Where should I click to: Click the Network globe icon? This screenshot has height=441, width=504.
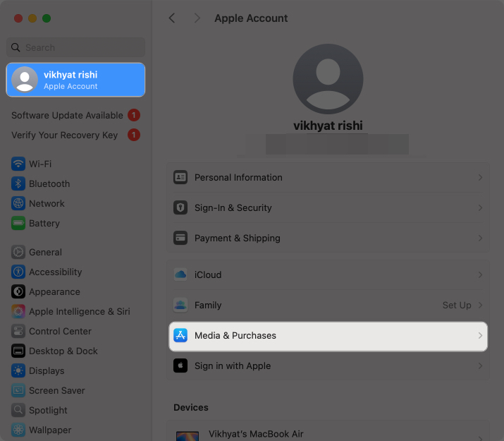(18, 204)
